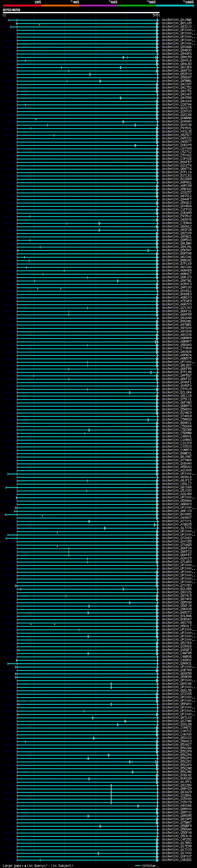The image size is (197, 868).
Task: Select the UniRef100_A2QJB9 label
Action: tap(177, 494)
